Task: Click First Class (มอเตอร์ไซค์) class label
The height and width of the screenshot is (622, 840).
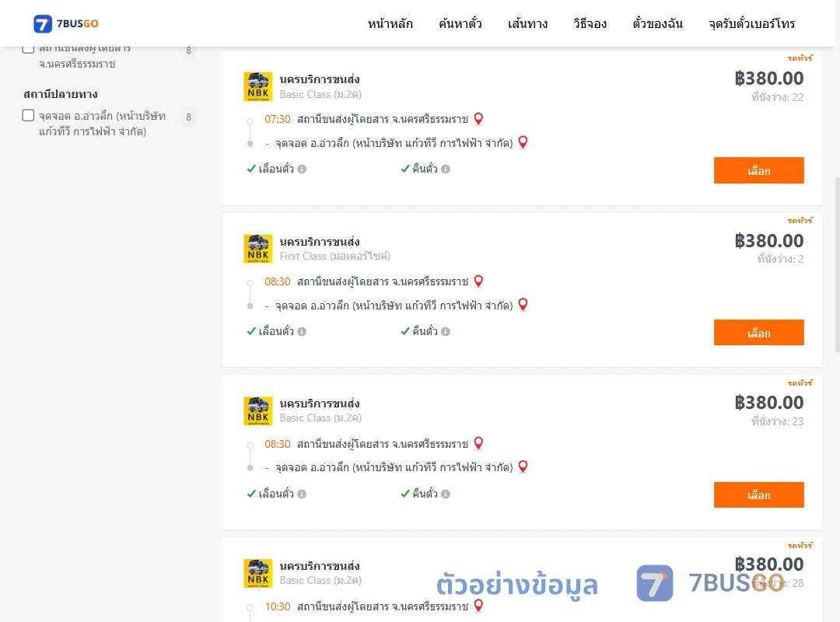Action: 334,256
